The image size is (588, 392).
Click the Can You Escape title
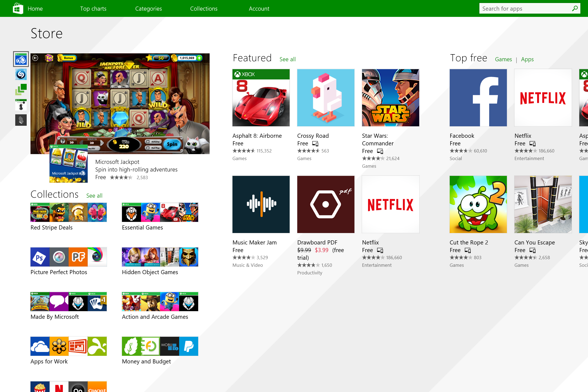[534, 243]
